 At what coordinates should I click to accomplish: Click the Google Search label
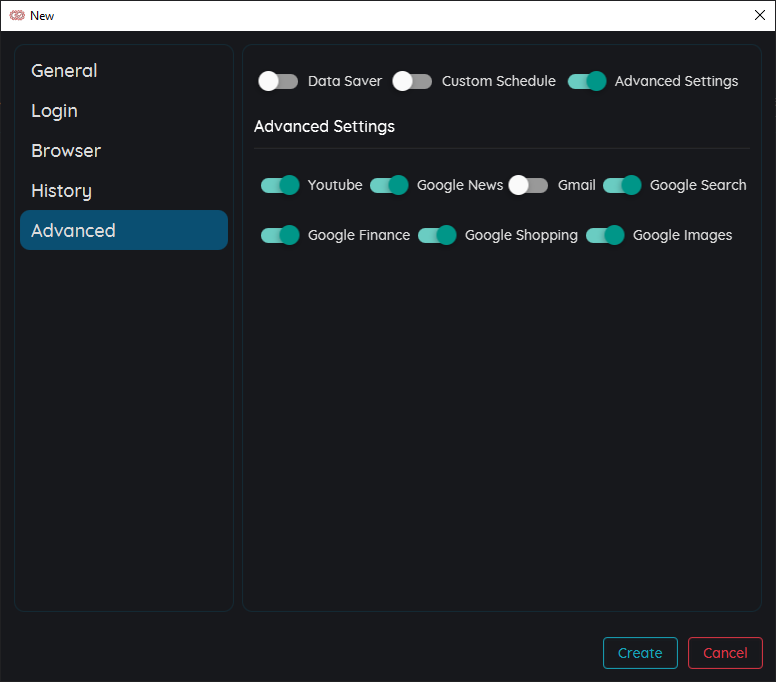pyautogui.click(x=698, y=185)
